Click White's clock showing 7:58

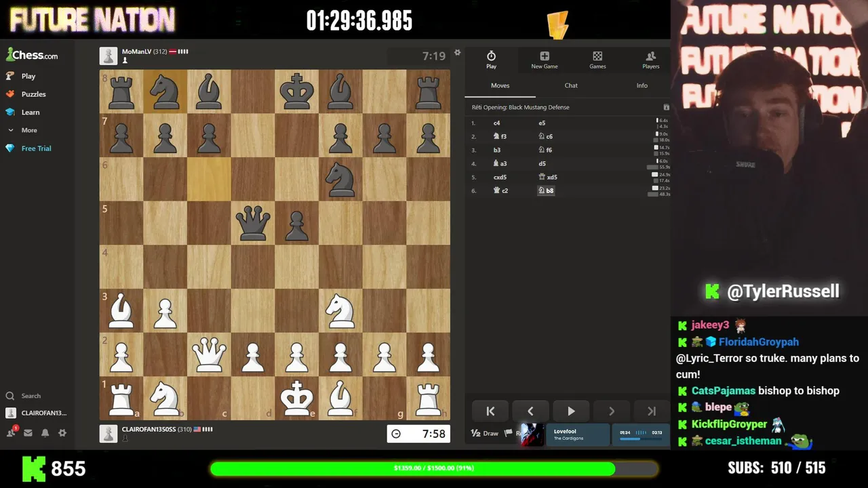pos(418,434)
